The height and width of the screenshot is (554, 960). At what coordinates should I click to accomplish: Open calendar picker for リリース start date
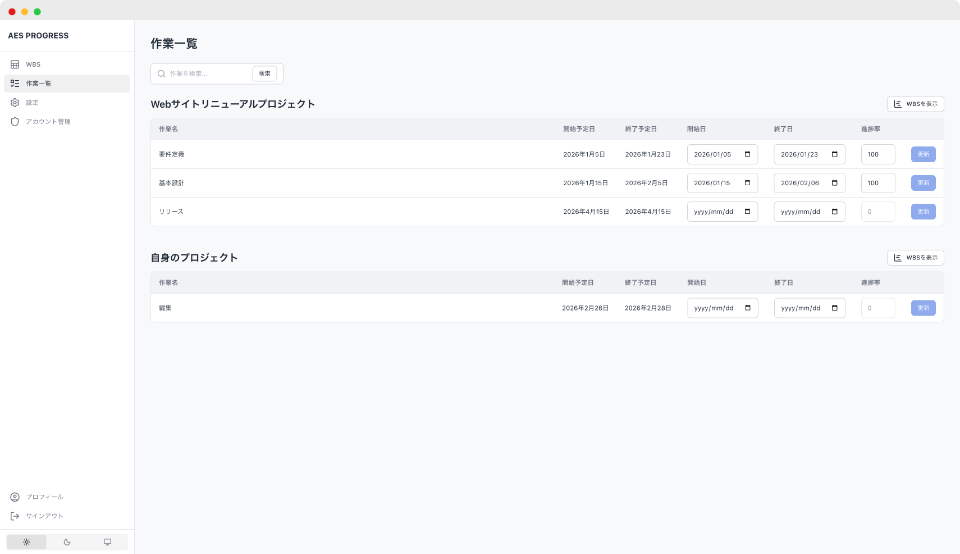[747, 212]
